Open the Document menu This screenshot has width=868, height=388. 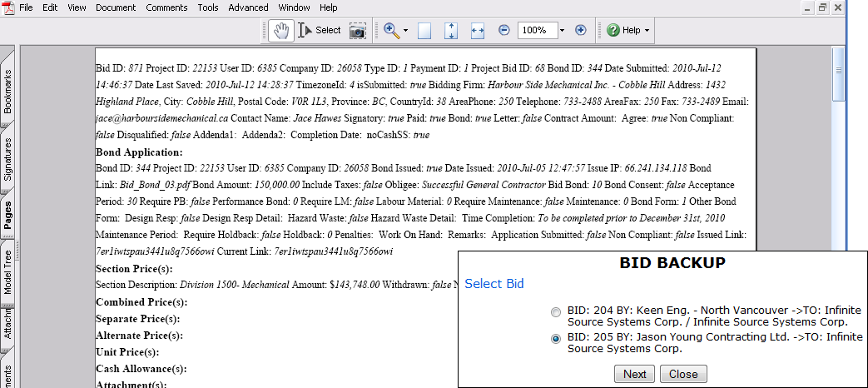coord(116,7)
